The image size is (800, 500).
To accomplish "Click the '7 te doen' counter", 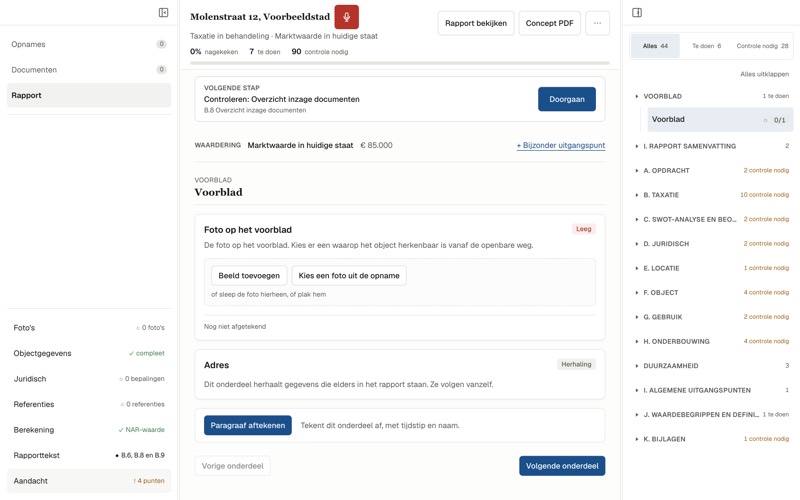I will point(265,52).
